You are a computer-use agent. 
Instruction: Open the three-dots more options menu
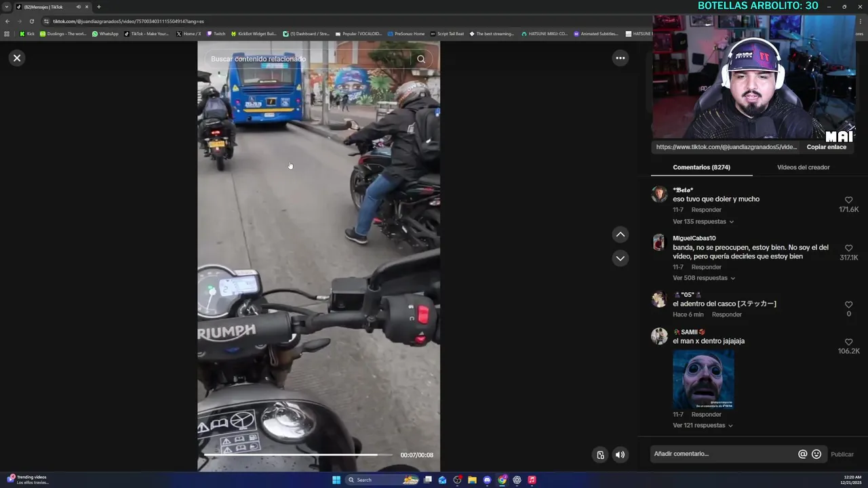(620, 58)
